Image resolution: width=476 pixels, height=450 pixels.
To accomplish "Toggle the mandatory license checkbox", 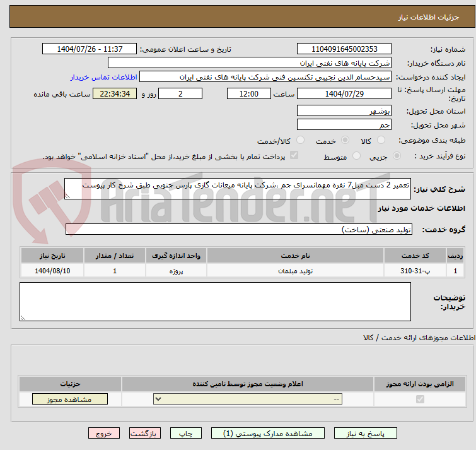I will [420, 400].
